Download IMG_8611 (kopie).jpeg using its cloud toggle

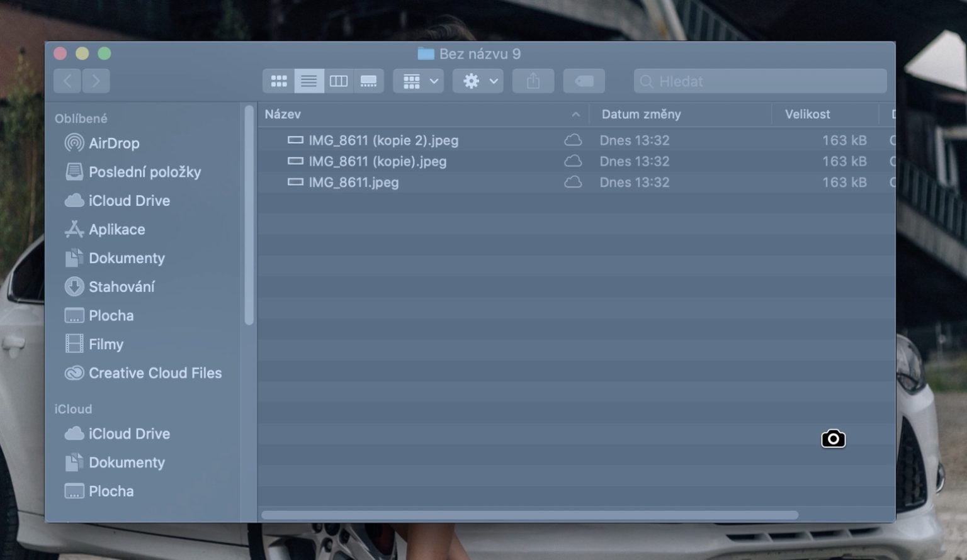pyautogui.click(x=574, y=161)
